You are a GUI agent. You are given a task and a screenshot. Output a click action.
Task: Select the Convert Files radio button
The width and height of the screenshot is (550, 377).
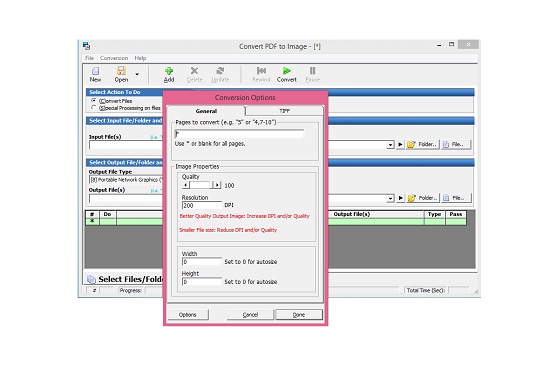click(x=94, y=101)
